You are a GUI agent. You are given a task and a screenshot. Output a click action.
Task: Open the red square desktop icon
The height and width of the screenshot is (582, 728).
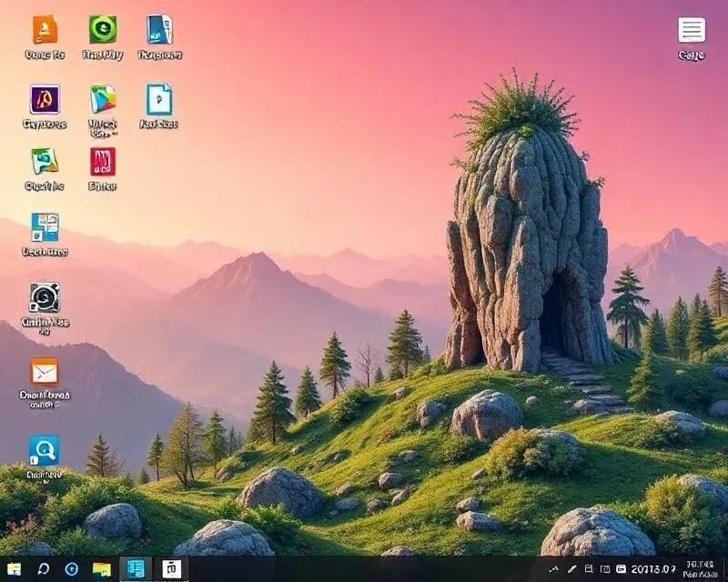pos(103,161)
